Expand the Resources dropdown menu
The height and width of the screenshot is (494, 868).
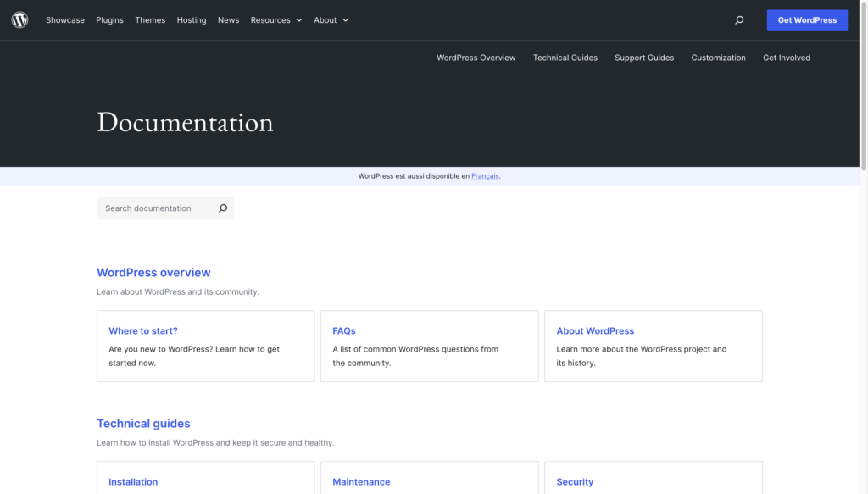[276, 20]
